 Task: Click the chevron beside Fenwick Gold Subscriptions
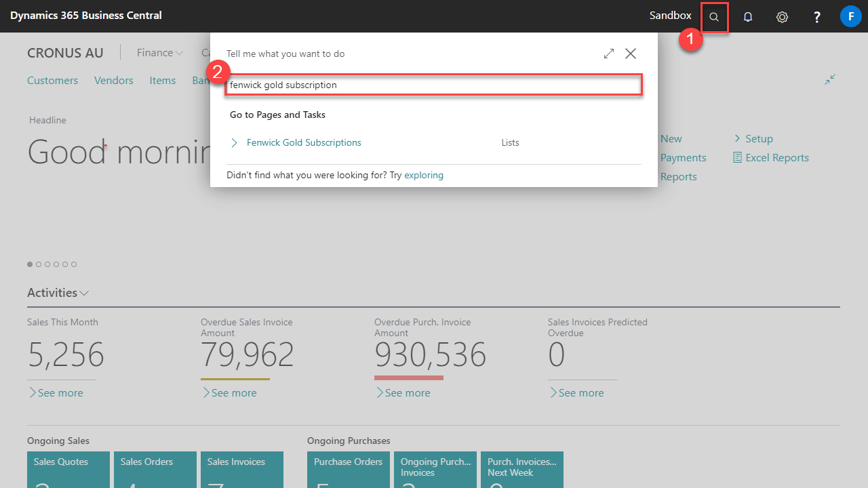click(x=234, y=142)
